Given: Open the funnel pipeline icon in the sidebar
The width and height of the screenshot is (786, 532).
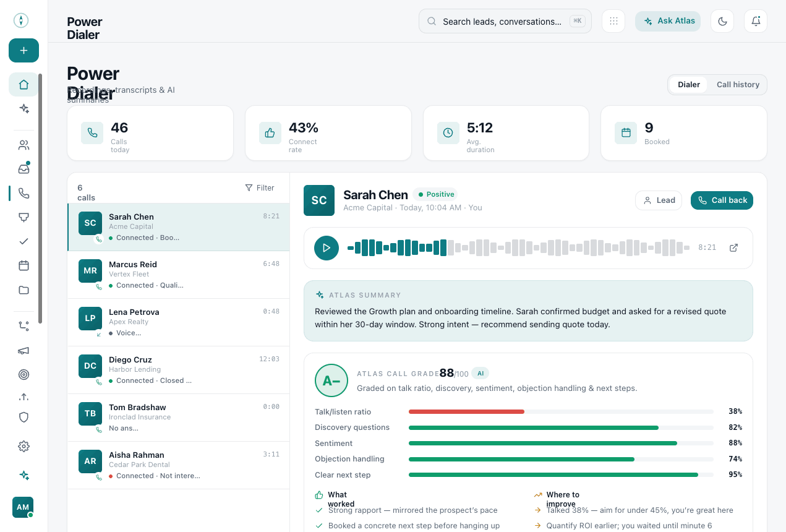Looking at the screenshot, I should 23,217.
